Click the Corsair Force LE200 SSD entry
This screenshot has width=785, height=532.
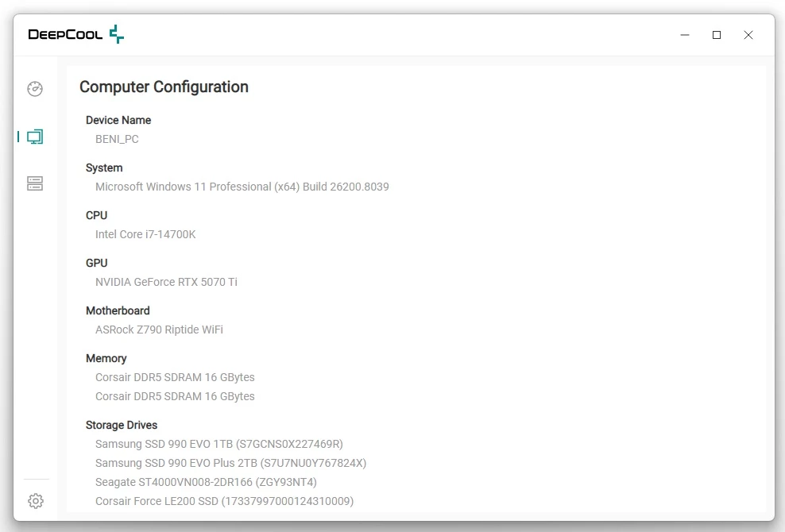(x=224, y=501)
